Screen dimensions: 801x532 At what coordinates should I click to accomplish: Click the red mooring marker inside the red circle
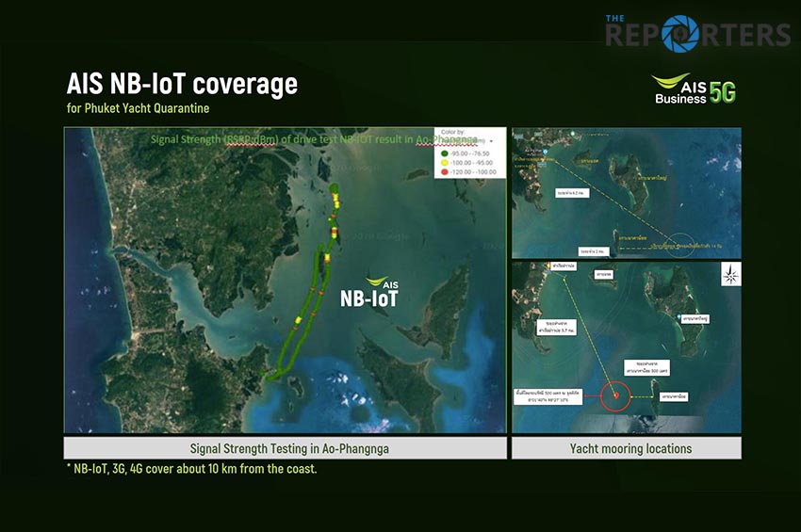click(x=615, y=395)
